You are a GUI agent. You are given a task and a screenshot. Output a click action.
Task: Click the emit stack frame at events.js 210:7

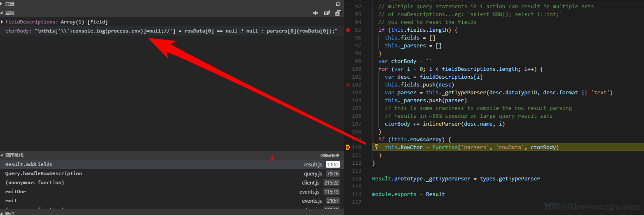(x=11, y=201)
